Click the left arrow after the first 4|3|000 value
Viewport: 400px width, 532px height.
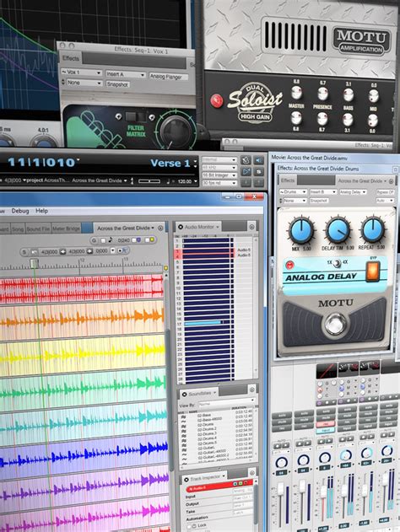click(x=62, y=252)
